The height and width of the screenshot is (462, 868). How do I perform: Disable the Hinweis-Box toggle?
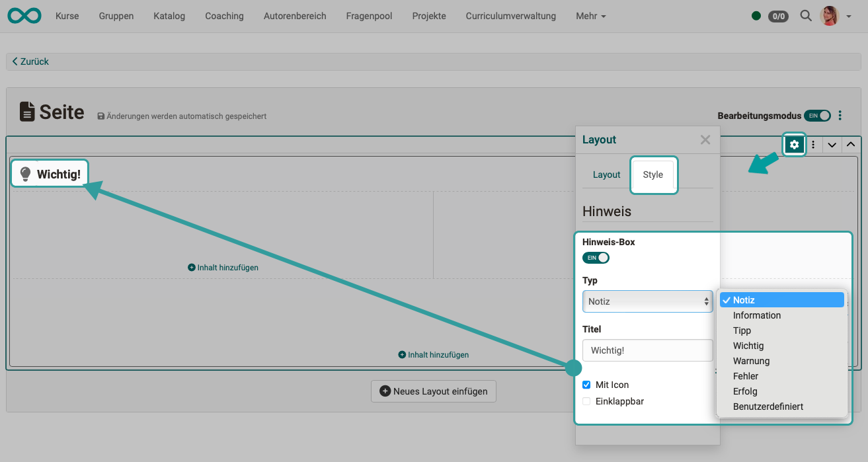click(x=596, y=258)
